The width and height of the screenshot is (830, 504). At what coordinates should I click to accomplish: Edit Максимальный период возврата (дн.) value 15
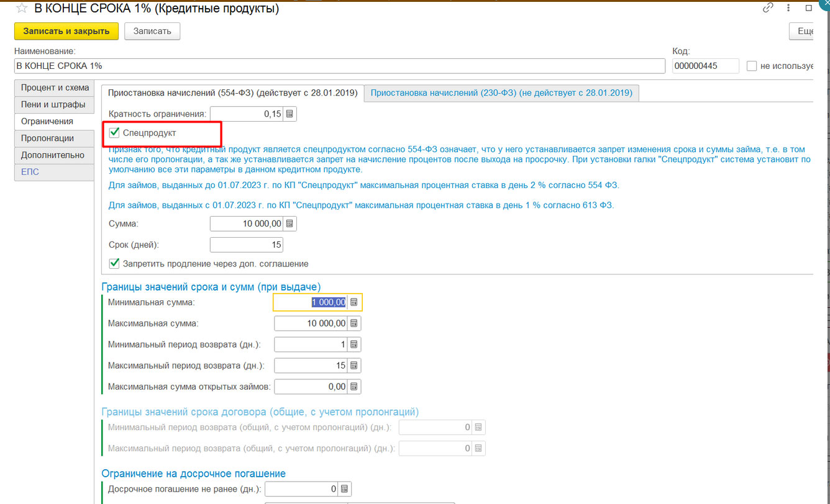(311, 366)
